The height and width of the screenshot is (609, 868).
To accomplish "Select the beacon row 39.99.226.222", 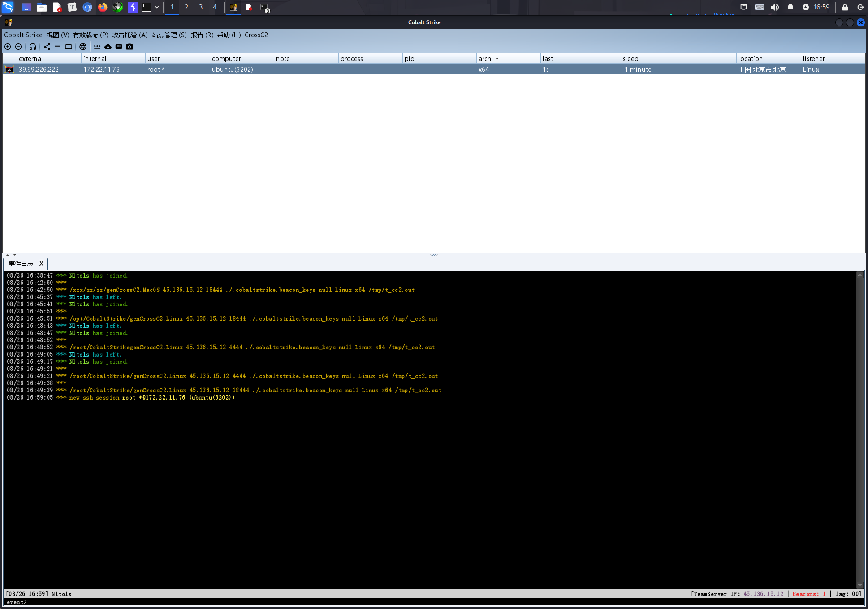I will pos(39,70).
